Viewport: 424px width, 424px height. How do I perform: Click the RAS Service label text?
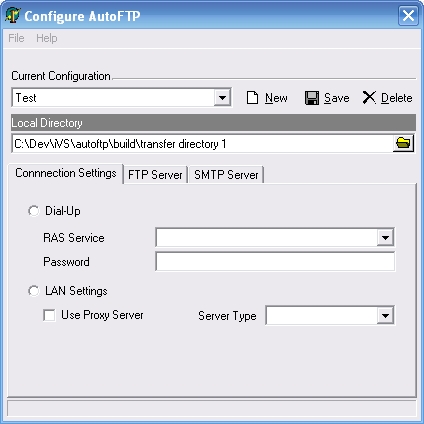pos(74,238)
